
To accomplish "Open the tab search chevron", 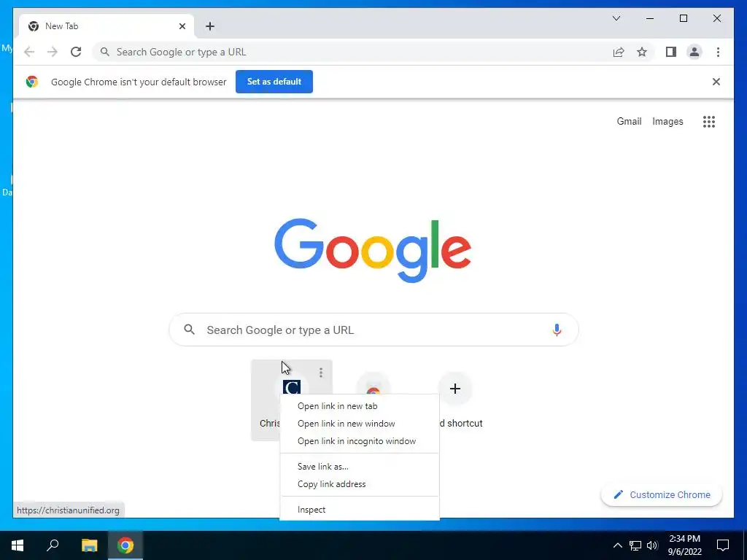I will tap(616, 18).
